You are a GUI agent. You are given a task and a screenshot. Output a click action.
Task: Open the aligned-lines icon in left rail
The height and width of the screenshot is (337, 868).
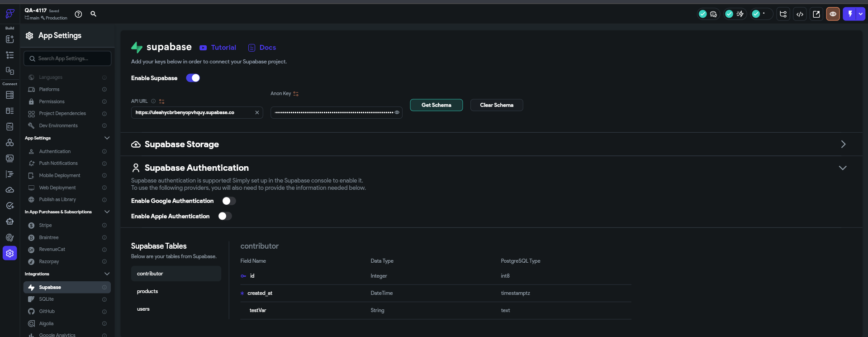click(x=9, y=174)
